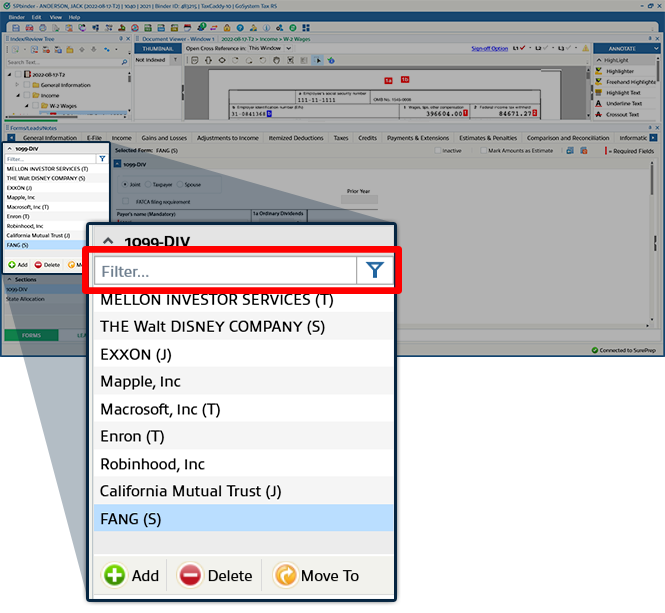This screenshot has width=665, height=613.
Task: Select the Crossout Text annotation tool
Action: pos(622,114)
